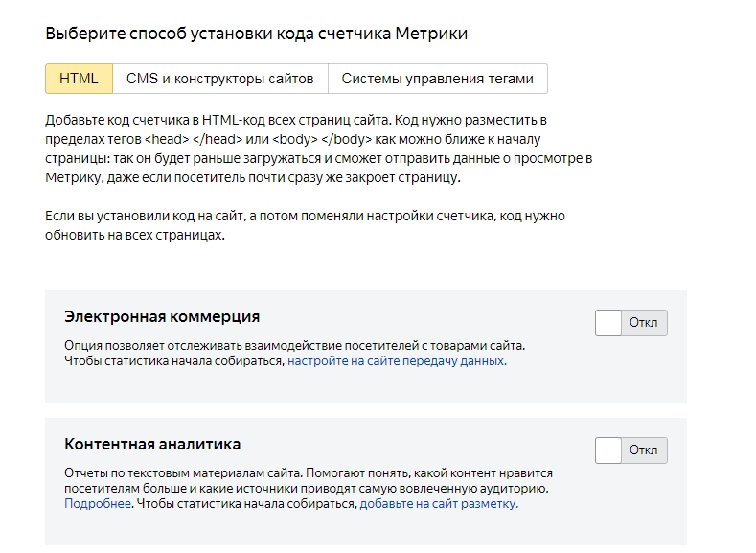Viewport: 756px width, 553px height.
Task: Click Откл label on Контентная аналитика switch
Action: (643, 449)
